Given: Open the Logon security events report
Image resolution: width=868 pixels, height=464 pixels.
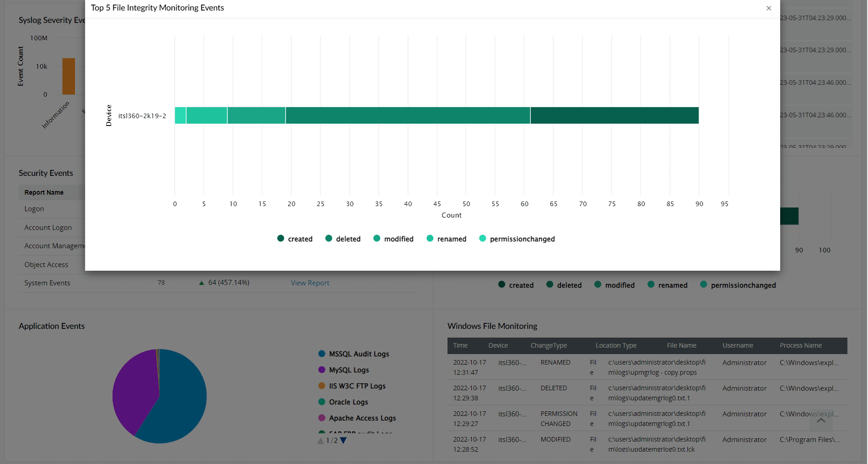Looking at the screenshot, I should click(34, 208).
